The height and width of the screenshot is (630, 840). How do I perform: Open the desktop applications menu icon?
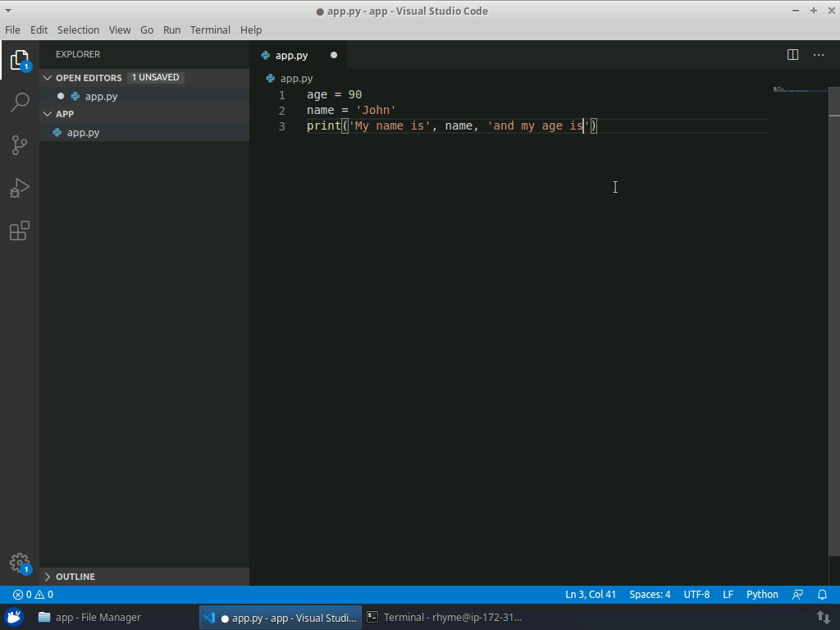point(15,617)
